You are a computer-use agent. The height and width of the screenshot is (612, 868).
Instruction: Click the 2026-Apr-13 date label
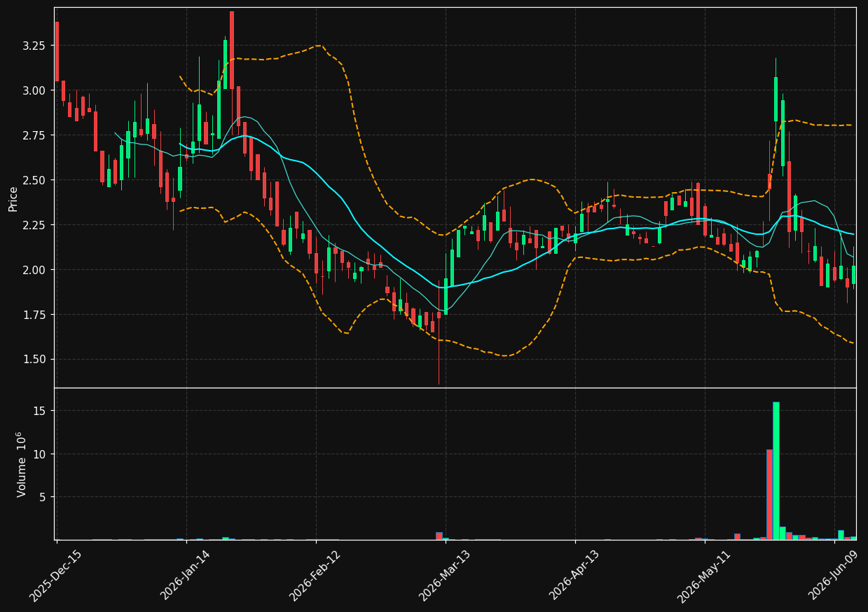tap(574, 576)
